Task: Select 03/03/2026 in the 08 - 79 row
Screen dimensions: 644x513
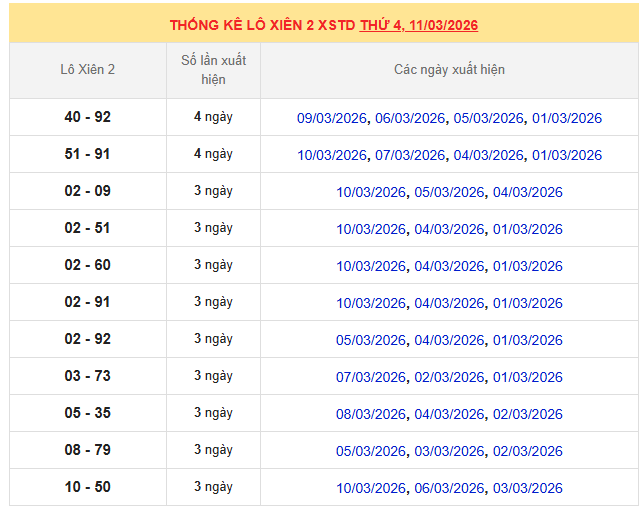Action: tap(449, 451)
